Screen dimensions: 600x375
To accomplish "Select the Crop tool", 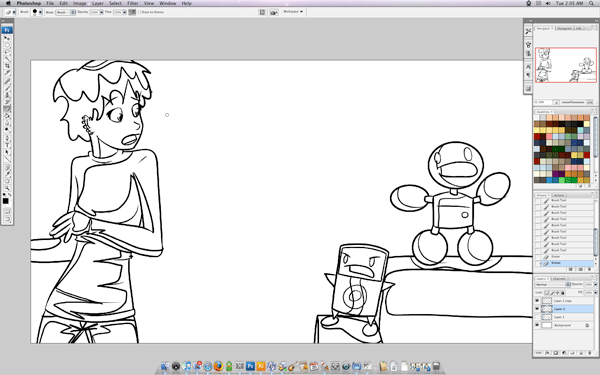I will pyautogui.click(x=7, y=66).
